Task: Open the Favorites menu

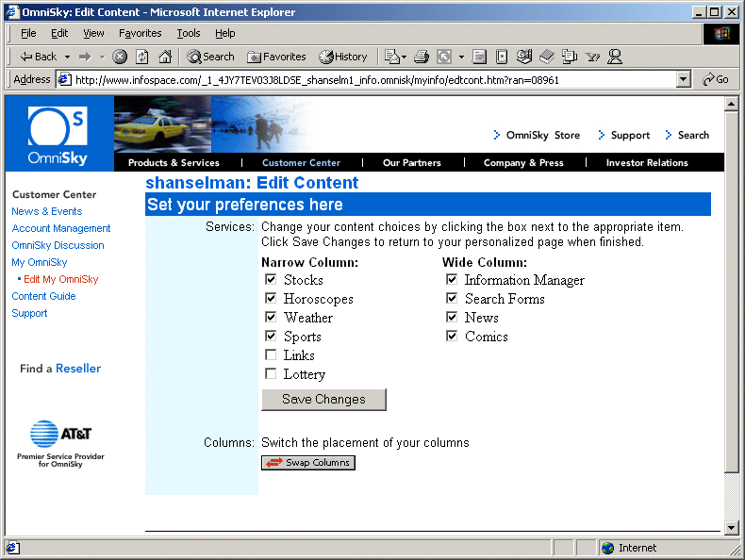Action: pyautogui.click(x=141, y=33)
